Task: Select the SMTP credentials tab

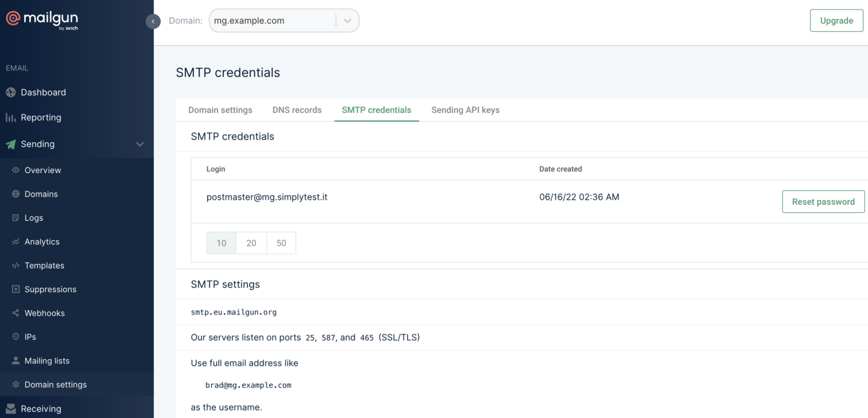Action: [x=376, y=110]
